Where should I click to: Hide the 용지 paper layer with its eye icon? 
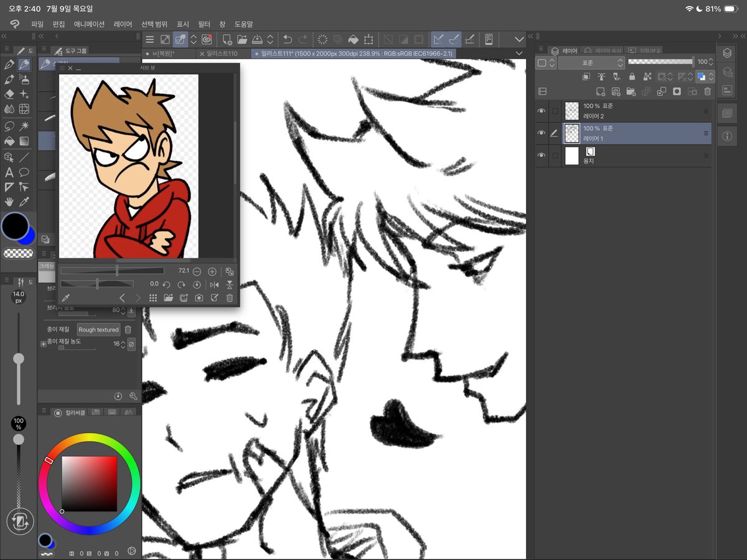point(542,155)
